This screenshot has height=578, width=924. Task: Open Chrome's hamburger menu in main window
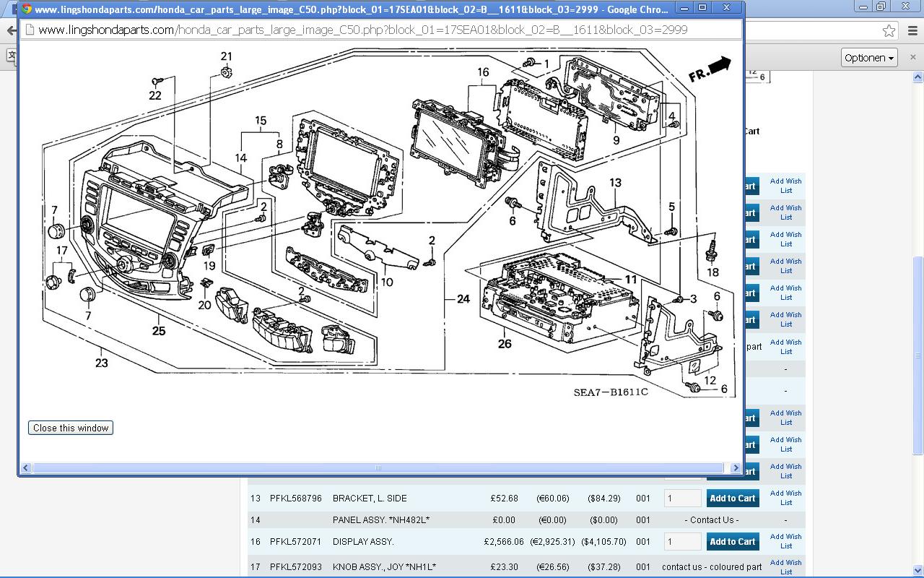click(911, 30)
